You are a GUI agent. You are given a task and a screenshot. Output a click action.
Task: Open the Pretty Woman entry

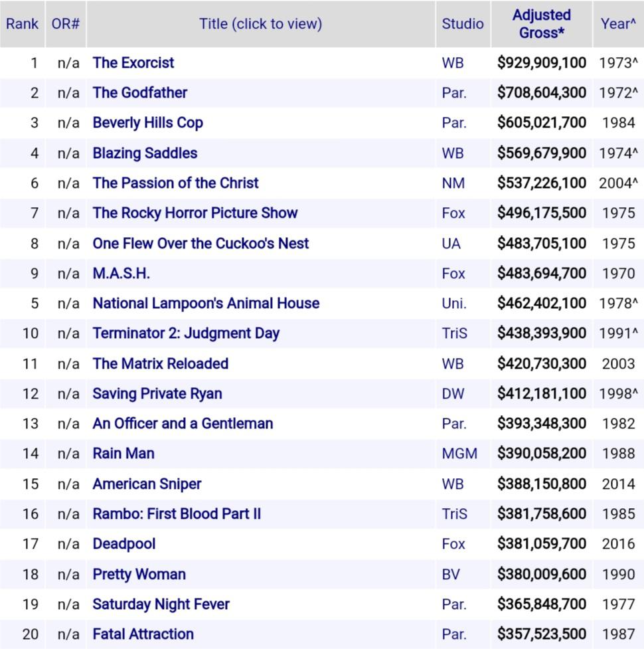(x=138, y=573)
